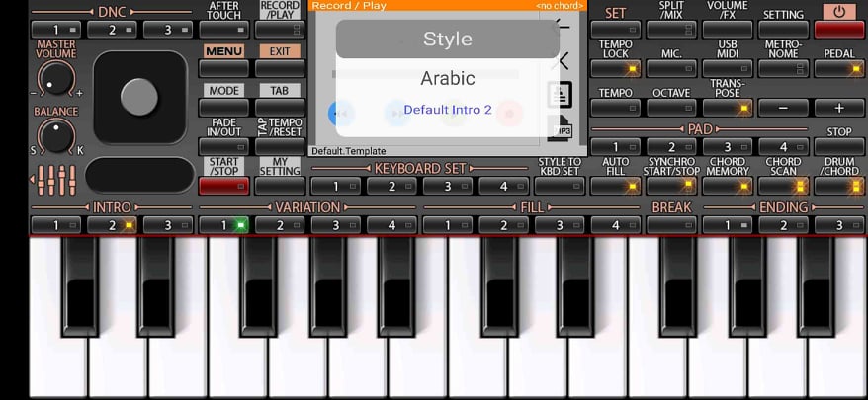This screenshot has width=868, height=400.
Task: Click the Octave button
Action: pos(671,108)
